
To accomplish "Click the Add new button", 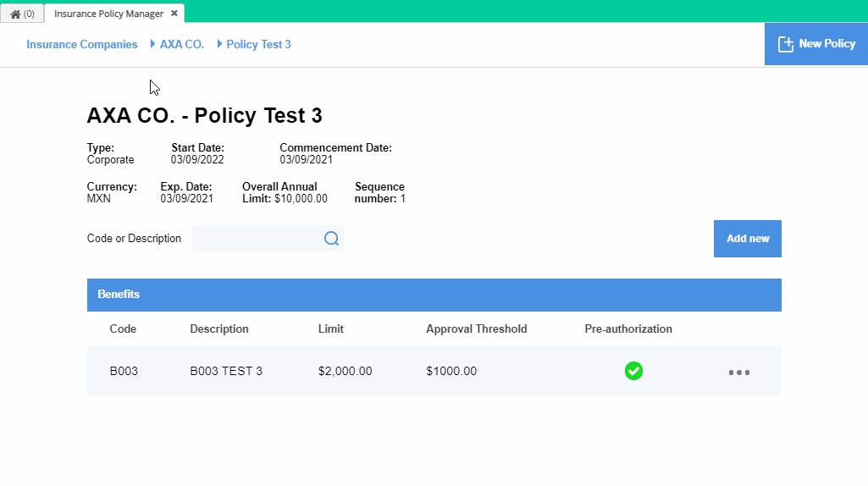I will click(x=747, y=239).
